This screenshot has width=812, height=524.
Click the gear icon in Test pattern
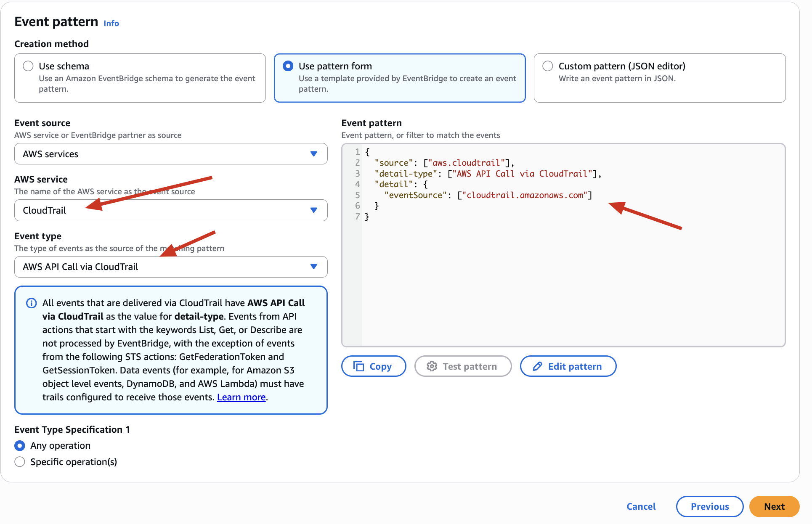[432, 366]
